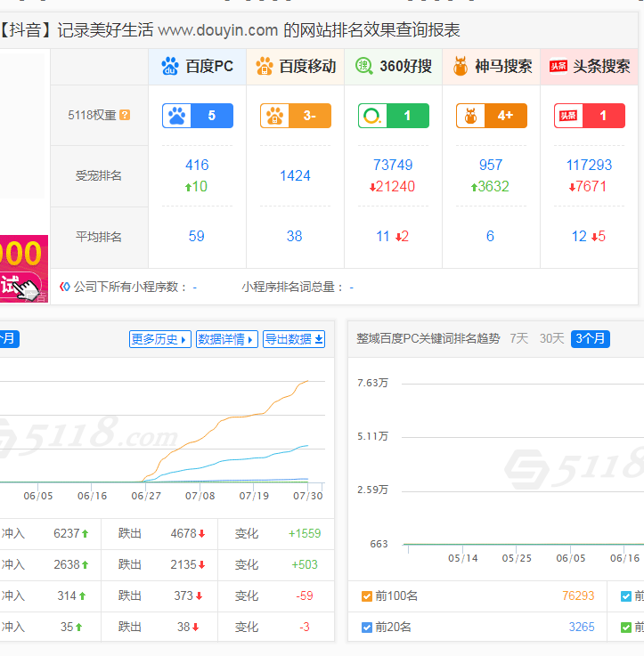Viewport: 644px width, 656px height.
Task: Click red down arrow beside 38 in 跌出 row
Action: coord(196,628)
